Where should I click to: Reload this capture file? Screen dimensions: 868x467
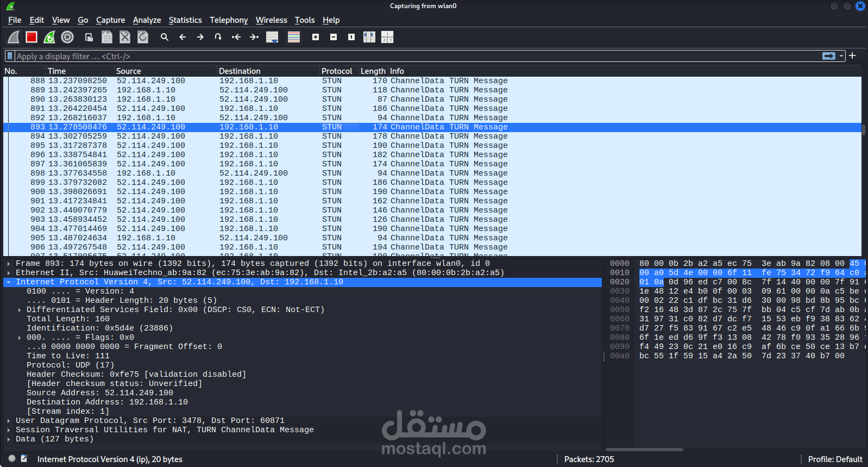pos(143,37)
